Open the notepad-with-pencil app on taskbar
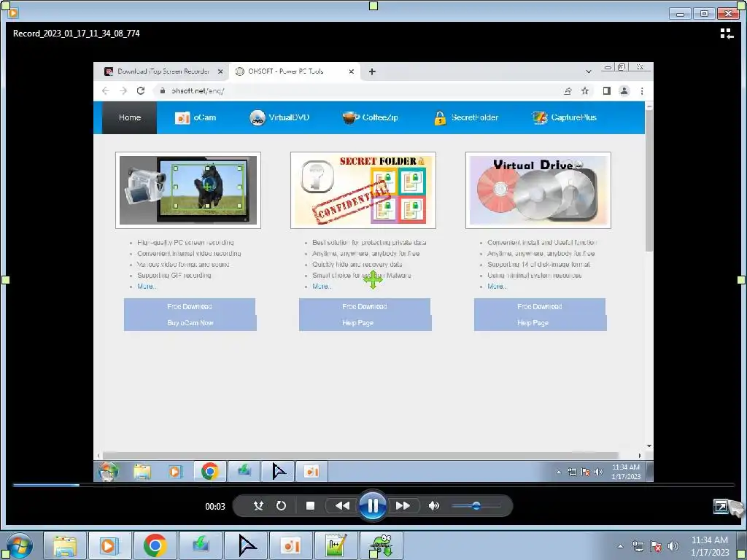 (336, 545)
